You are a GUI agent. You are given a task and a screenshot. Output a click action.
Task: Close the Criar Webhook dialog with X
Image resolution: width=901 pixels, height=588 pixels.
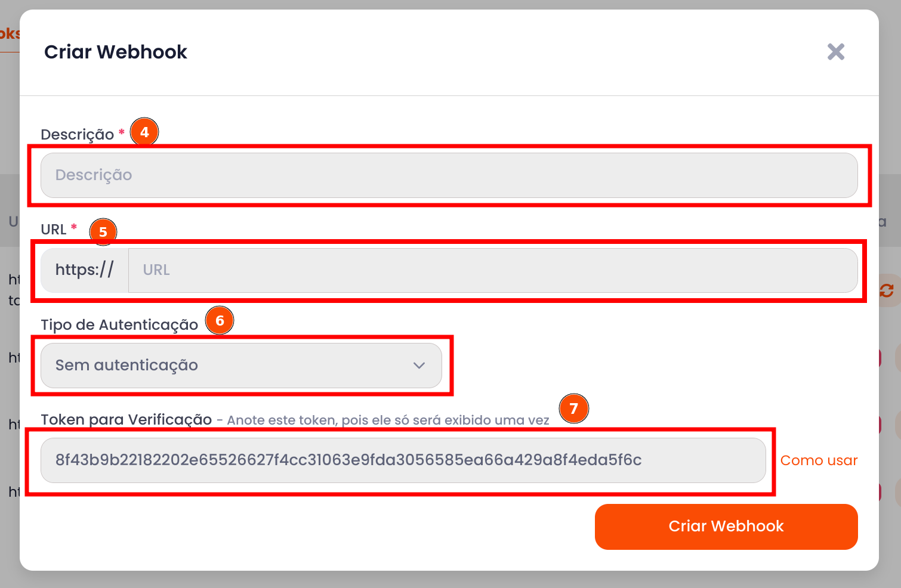coord(835,52)
